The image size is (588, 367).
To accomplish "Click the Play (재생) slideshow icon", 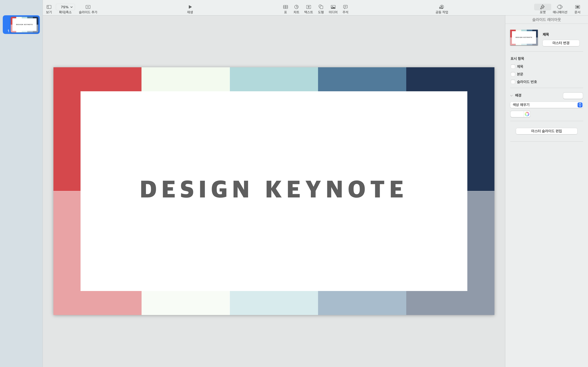I will tap(190, 7).
